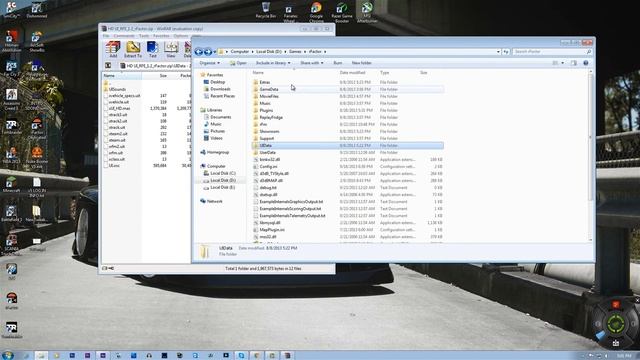Expand the rFactor breadcrumb arrow
The image size is (640, 360).
click(x=325, y=52)
